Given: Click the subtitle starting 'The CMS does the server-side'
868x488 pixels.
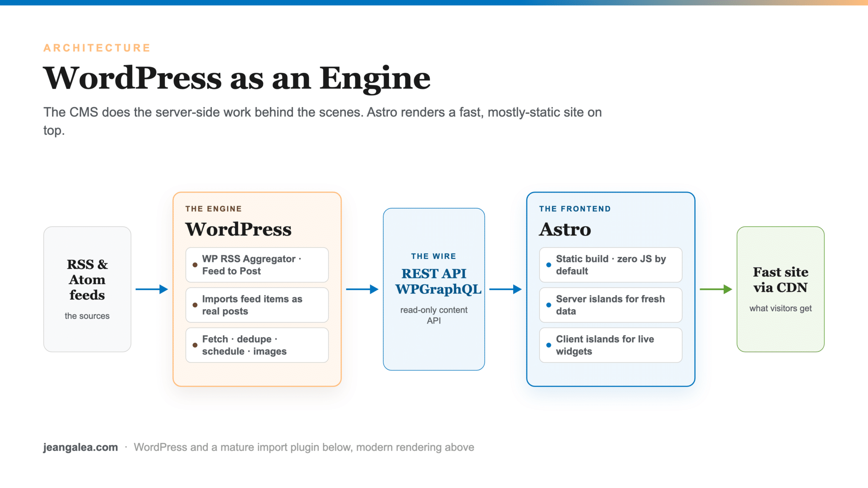Looking at the screenshot, I should [x=323, y=121].
